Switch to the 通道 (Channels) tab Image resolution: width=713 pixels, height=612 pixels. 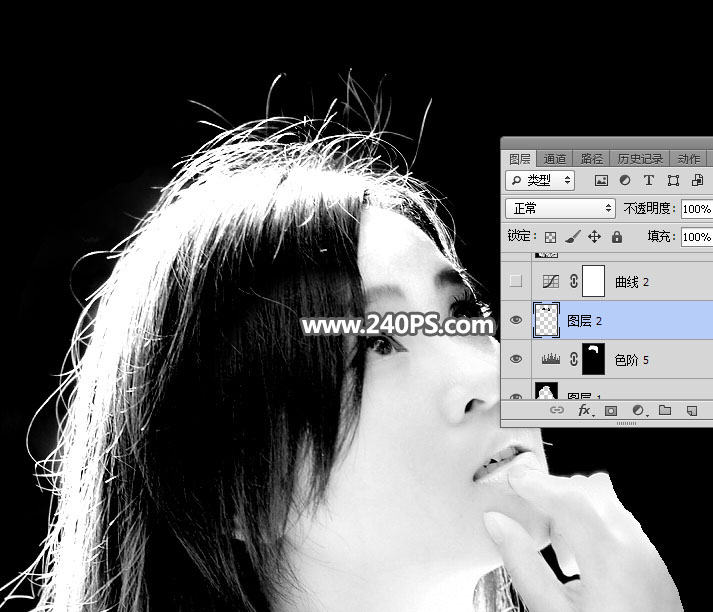tap(555, 159)
